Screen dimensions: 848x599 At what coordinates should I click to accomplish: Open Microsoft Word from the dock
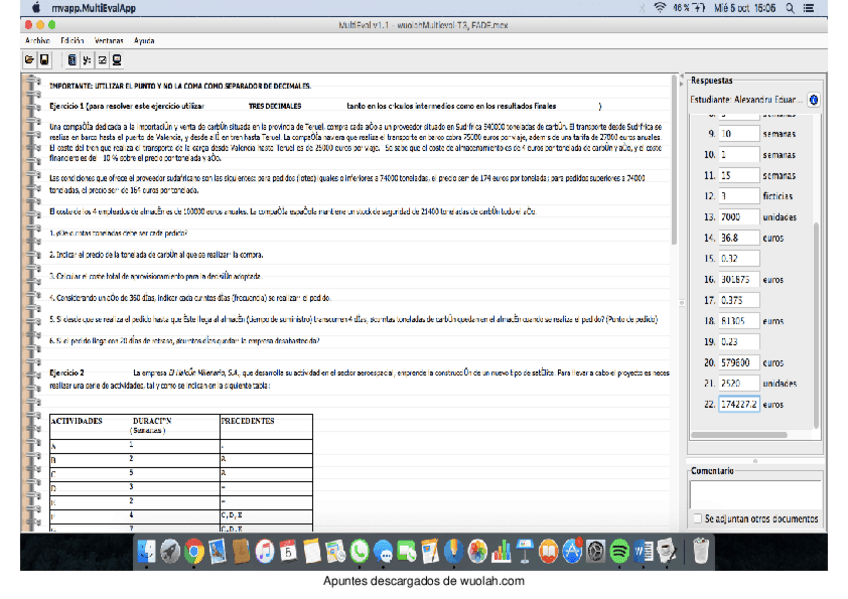coord(643,552)
